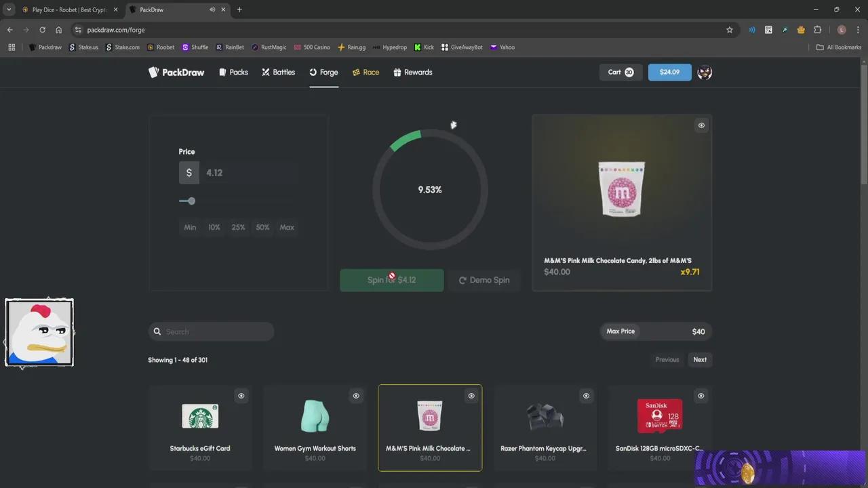Go to browser home page icon
The image size is (868, 488).
coord(59,30)
